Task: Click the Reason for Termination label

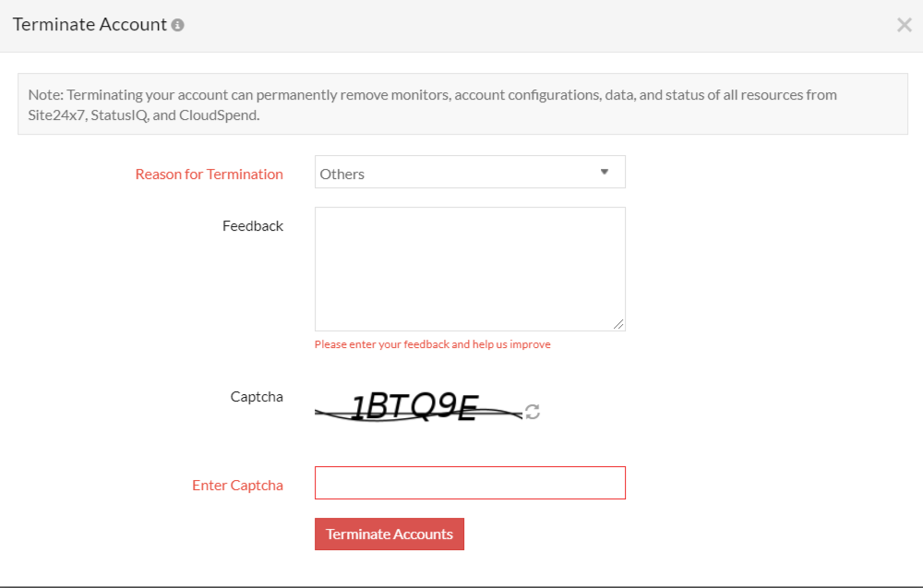Action: tap(209, 174)
